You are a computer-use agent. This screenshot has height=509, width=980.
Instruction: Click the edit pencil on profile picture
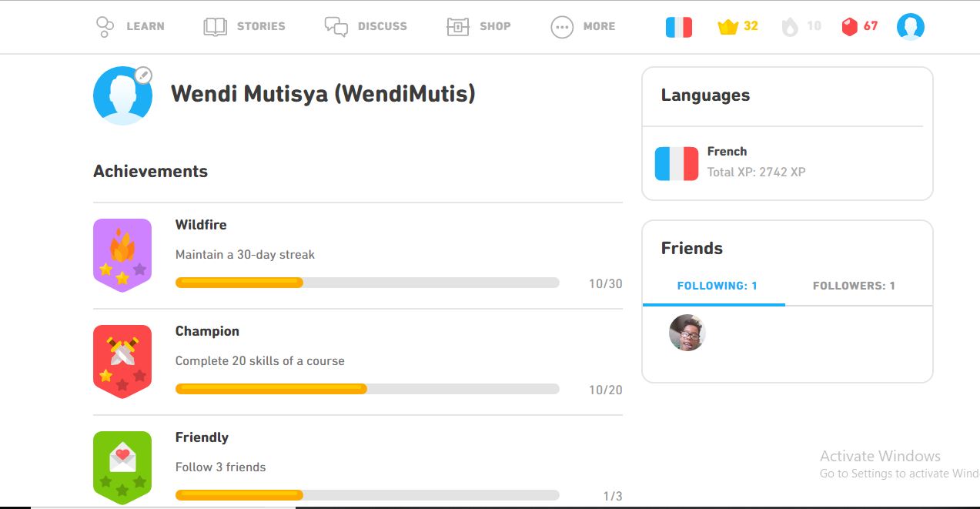pos(143,75)
